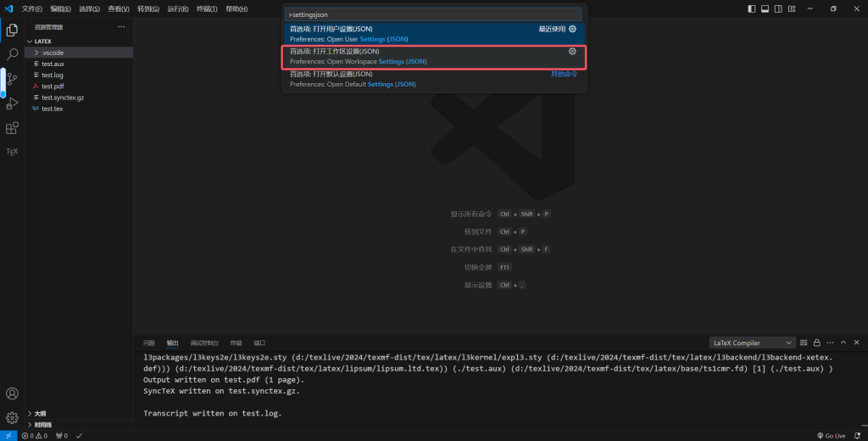Switch to the 问题 panel tab

149,343
